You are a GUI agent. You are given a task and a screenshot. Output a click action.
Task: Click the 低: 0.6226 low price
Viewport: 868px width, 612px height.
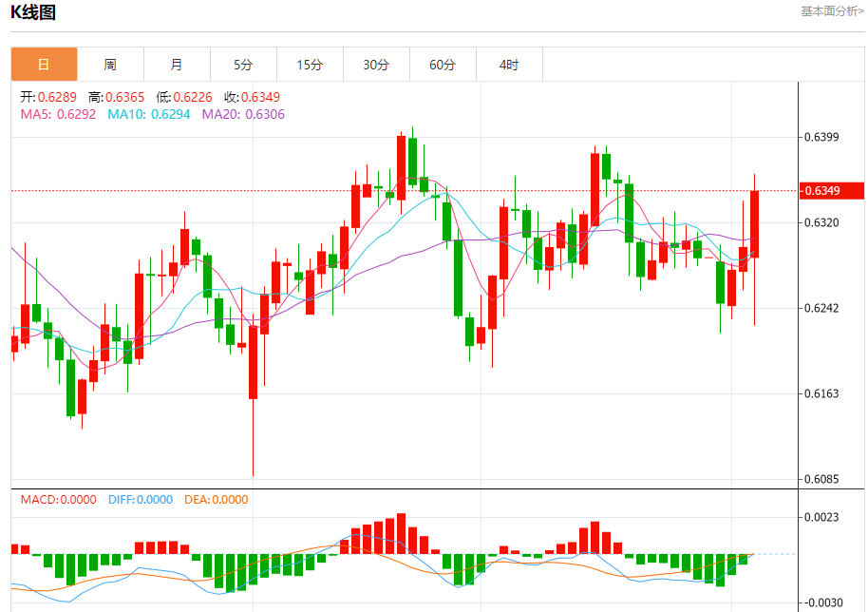click(184, 98)
